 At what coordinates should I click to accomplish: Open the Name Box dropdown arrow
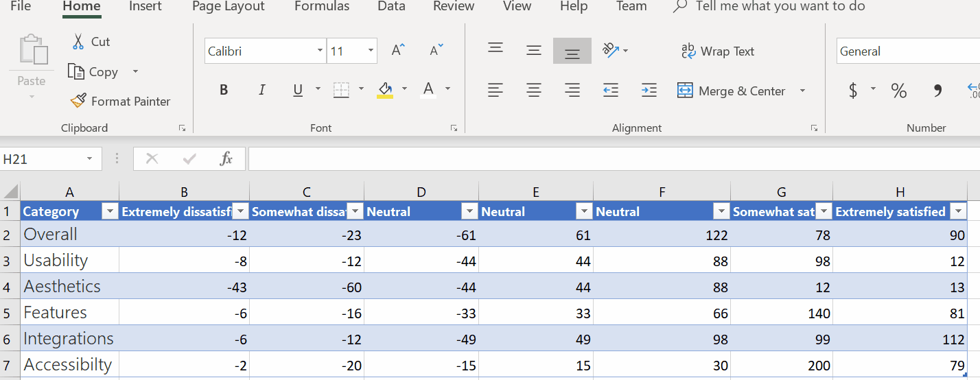[x=89, y=159]
